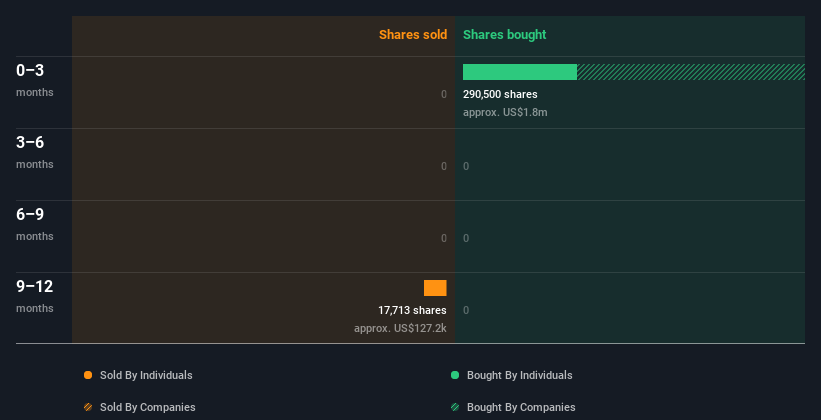The height and width of the screenshot is (420, 821).
Task: Toggle the Bought By Individuals legend label
Action: [520, 375]
